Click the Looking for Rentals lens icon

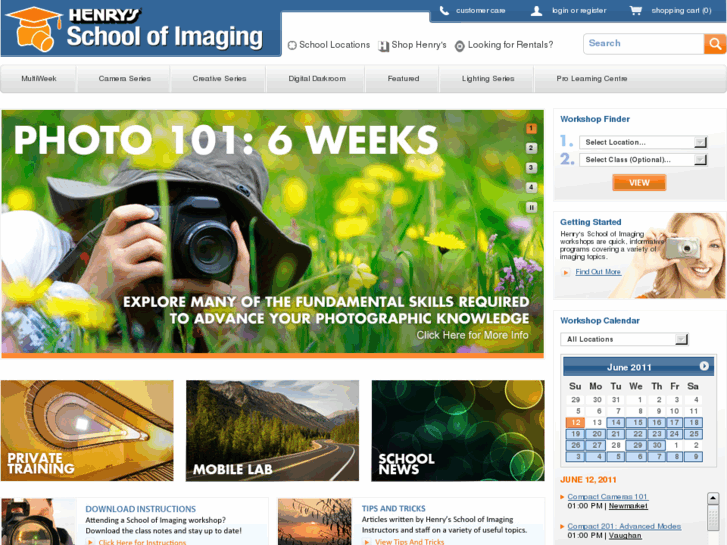[459, 46]
